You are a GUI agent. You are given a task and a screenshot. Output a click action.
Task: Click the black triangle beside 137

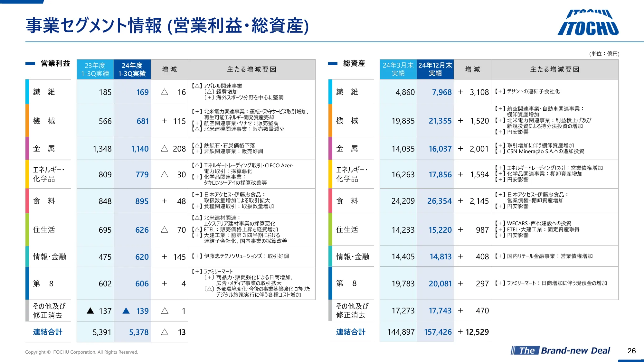click(x=90, y=311)
